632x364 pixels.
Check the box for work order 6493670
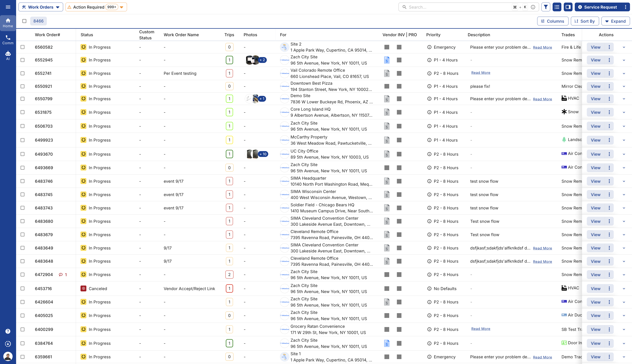coord(23,154)
